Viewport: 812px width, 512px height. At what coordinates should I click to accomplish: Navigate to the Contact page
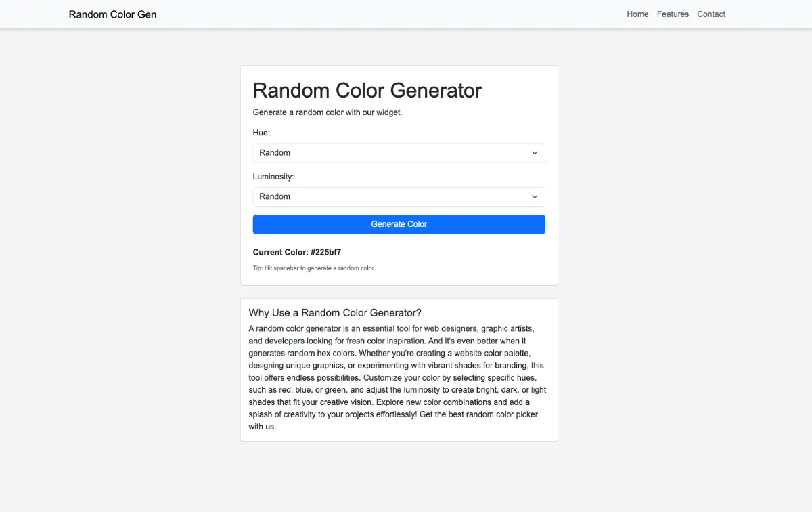[x=711, y=14]
